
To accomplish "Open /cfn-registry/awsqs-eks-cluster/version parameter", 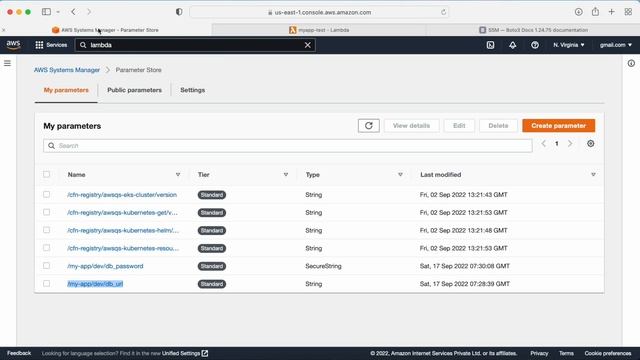I will point(122,195).
